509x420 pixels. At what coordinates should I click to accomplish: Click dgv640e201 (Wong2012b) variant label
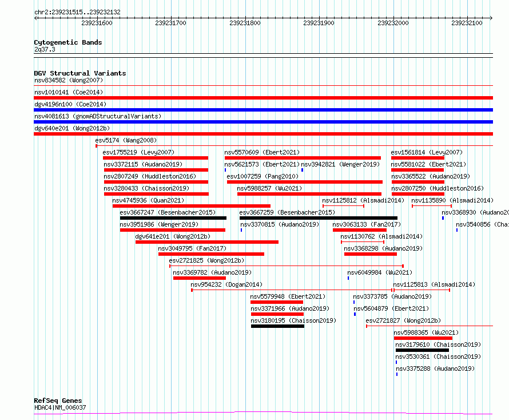72,128
